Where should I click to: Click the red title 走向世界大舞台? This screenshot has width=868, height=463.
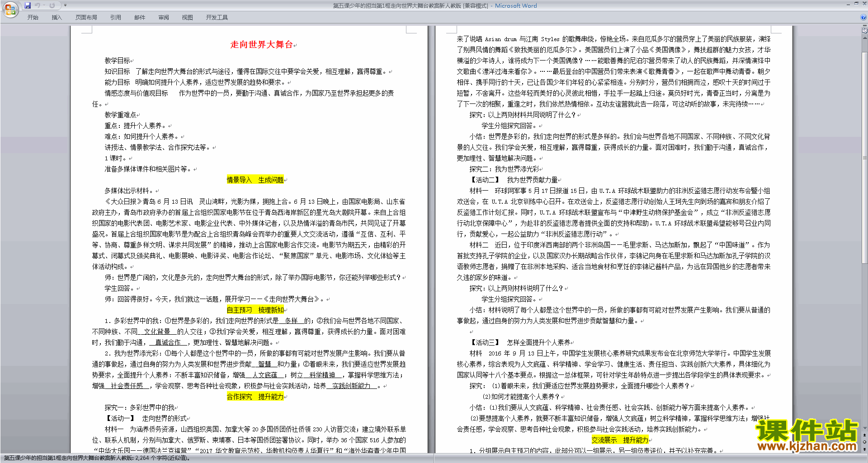(x=262, y=44)
